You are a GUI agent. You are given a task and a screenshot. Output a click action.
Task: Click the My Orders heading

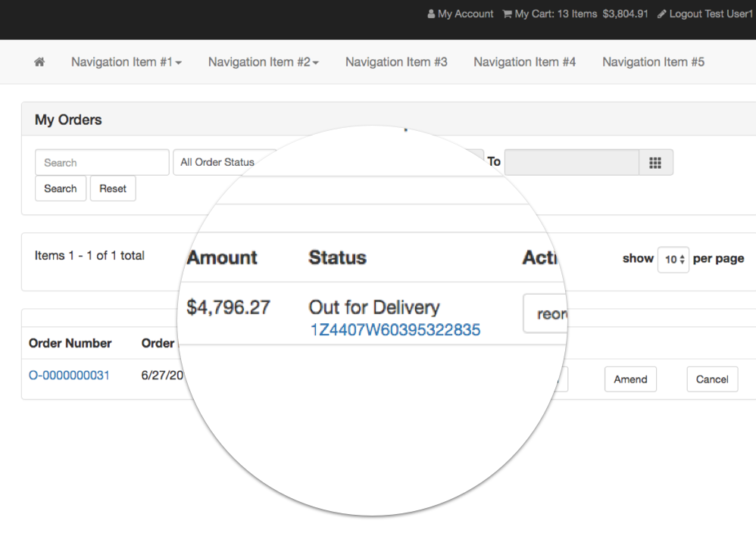pos(68,120)
